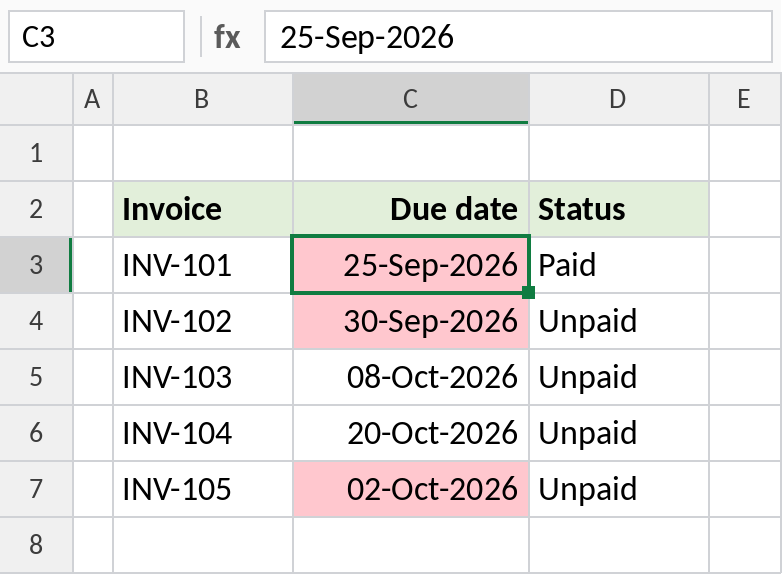Click Unpaid status for INV-103
This screenshot has height=574, width=782.
(619, 377)
